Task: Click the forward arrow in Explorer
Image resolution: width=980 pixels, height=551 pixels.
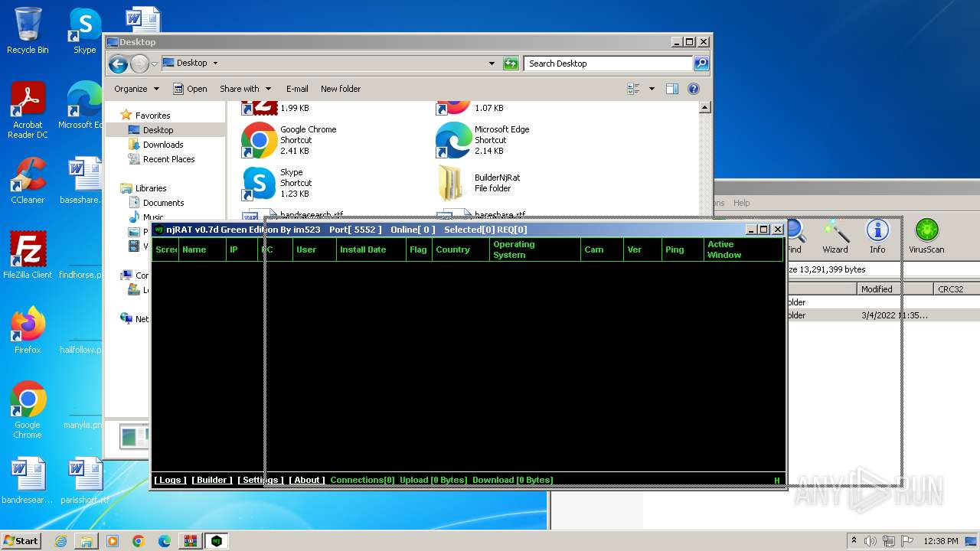Action: pyautogui.click(x=139, y=64)
